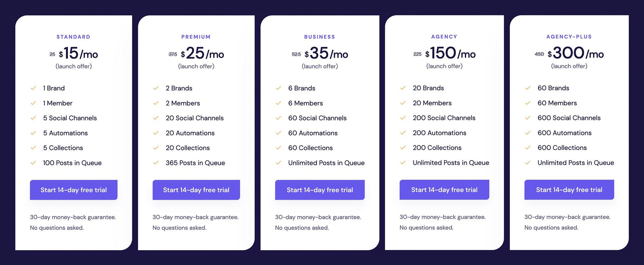Click checkmark next to 2 Members
Screen dimensions: 644x265
(156, 103)
